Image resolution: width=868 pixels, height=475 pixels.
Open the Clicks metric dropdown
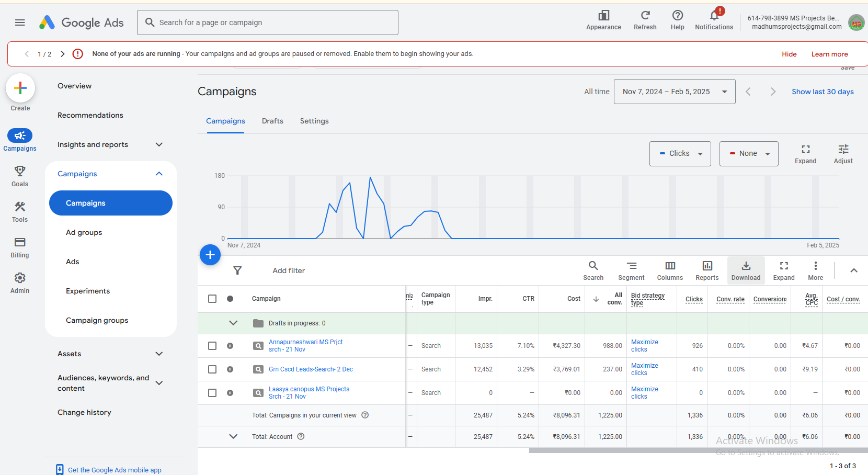[680, 154]
